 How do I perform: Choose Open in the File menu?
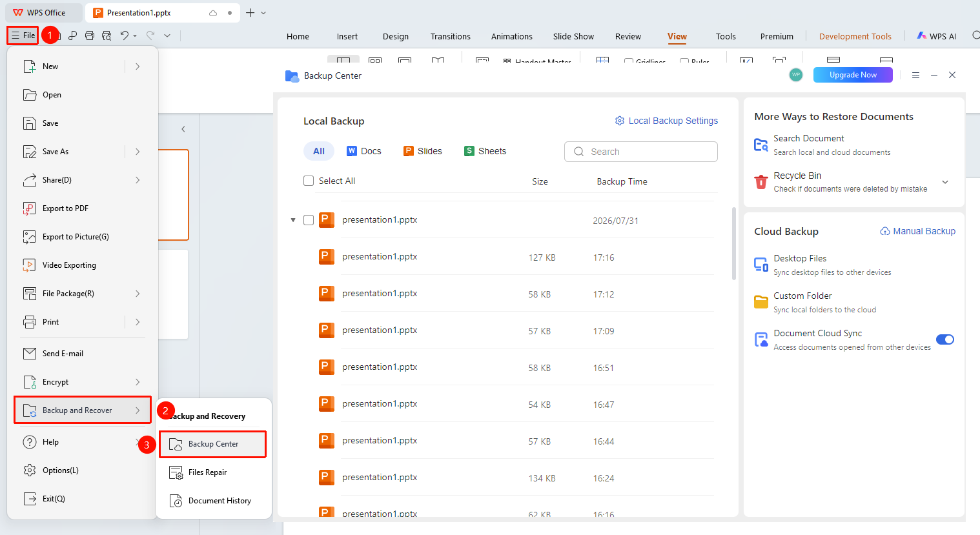52,95
